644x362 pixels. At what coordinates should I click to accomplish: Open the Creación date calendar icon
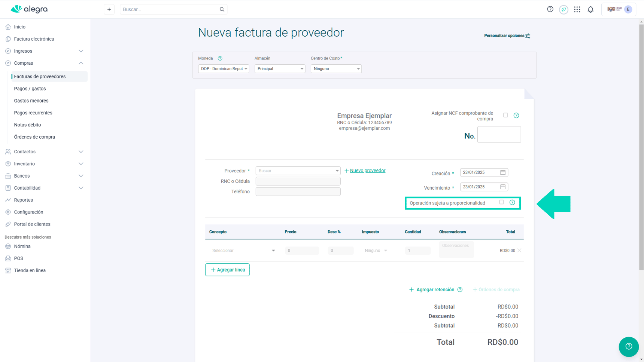coord(503,172)
